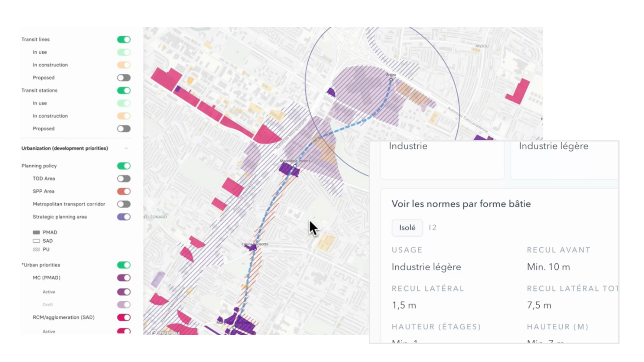The image size is (644, 362).
Task: Click the 'HAUTEUR (ÉTAGES)' field label
Action: (436, 327)
